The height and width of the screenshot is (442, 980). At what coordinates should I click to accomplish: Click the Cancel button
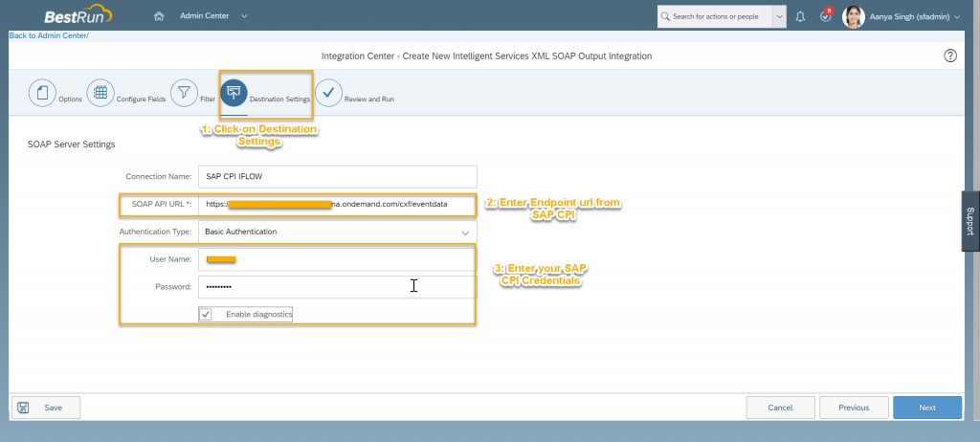[x=781, y=408]
